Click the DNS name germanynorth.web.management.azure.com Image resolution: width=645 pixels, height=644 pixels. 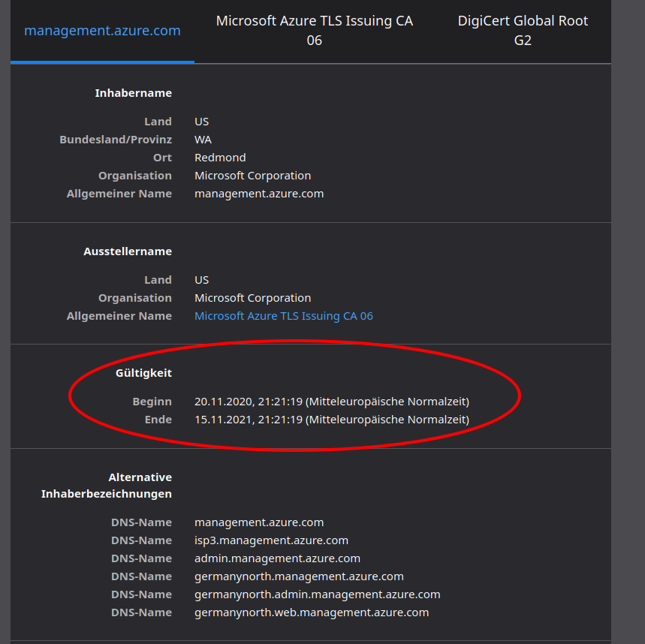[x=312, y=612]
